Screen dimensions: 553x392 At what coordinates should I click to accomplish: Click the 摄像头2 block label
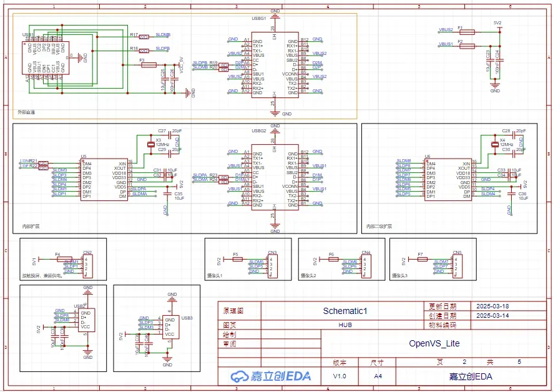(308, 275)
